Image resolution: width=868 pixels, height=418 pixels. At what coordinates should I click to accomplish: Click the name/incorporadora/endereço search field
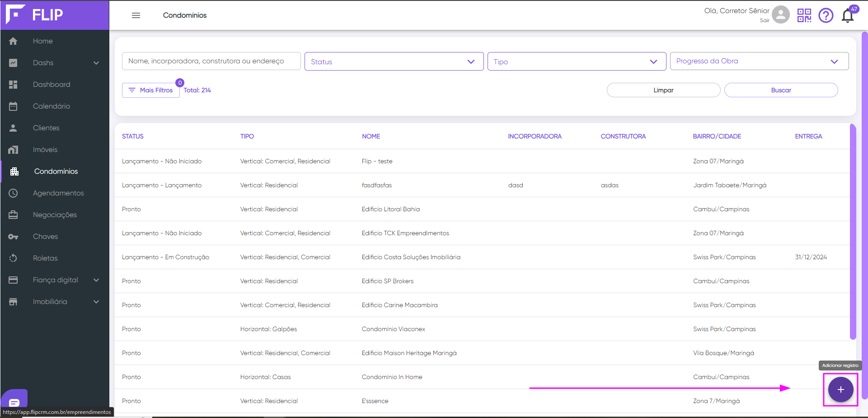(211, 61)
